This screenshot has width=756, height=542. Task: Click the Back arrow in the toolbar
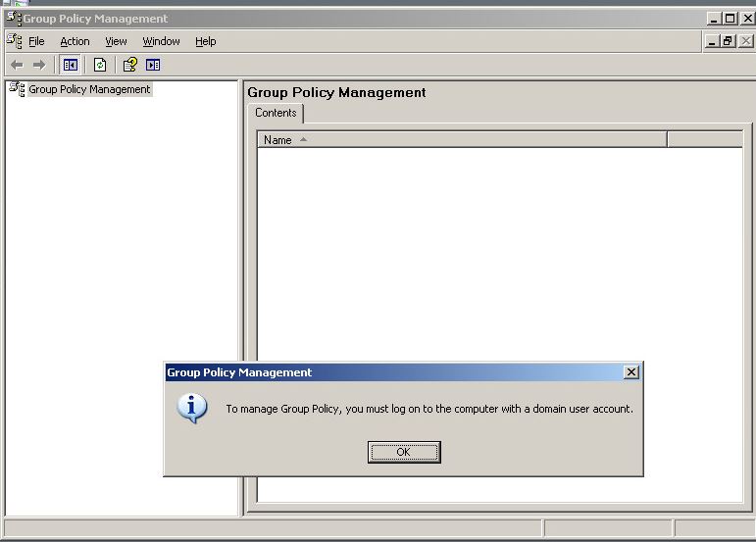(17, 65)
